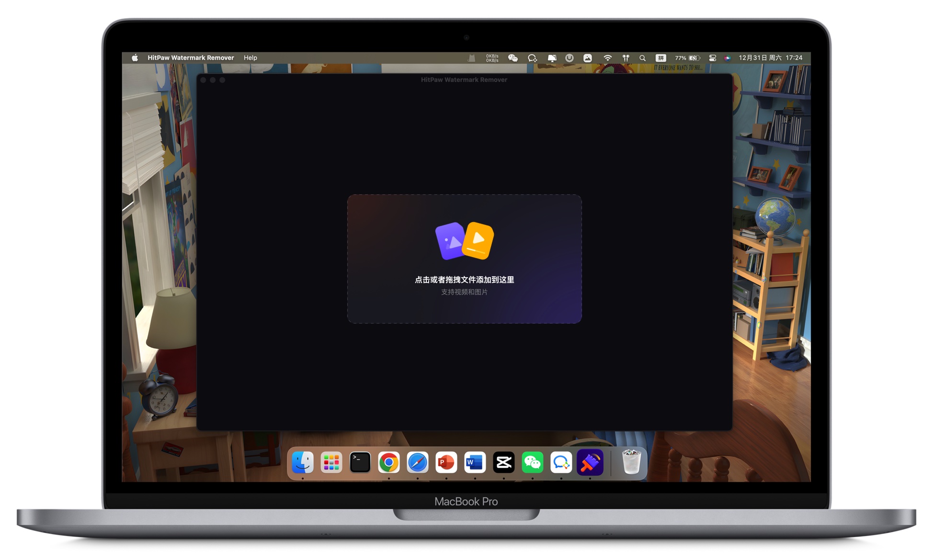The image size is (934, 560).
Task: Open Spotlight search in menu bar
Action: (642, 58)
